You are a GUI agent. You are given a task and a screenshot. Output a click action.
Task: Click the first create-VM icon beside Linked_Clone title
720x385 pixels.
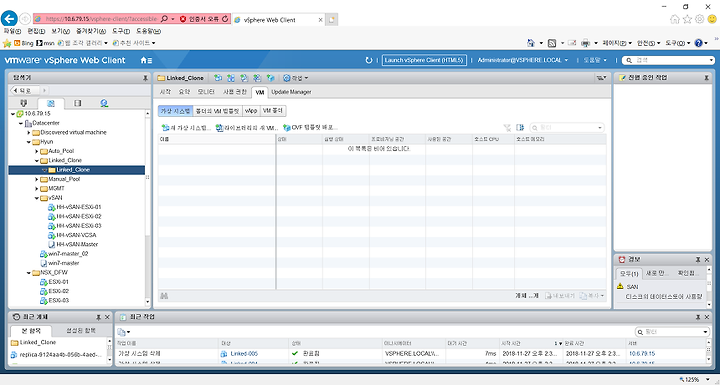pos(219,78)
